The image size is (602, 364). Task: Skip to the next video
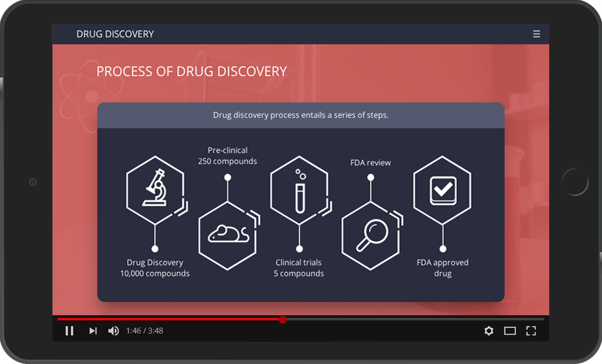(93, 331)
